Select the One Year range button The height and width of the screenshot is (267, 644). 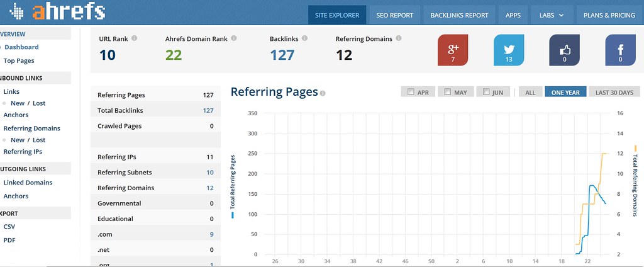(x=565, y=92)
